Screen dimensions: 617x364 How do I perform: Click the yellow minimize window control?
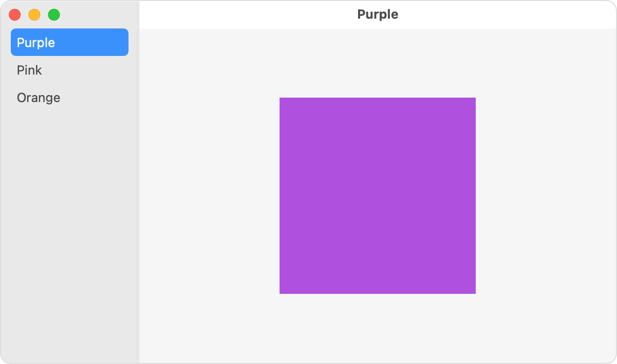click(34, 15)
